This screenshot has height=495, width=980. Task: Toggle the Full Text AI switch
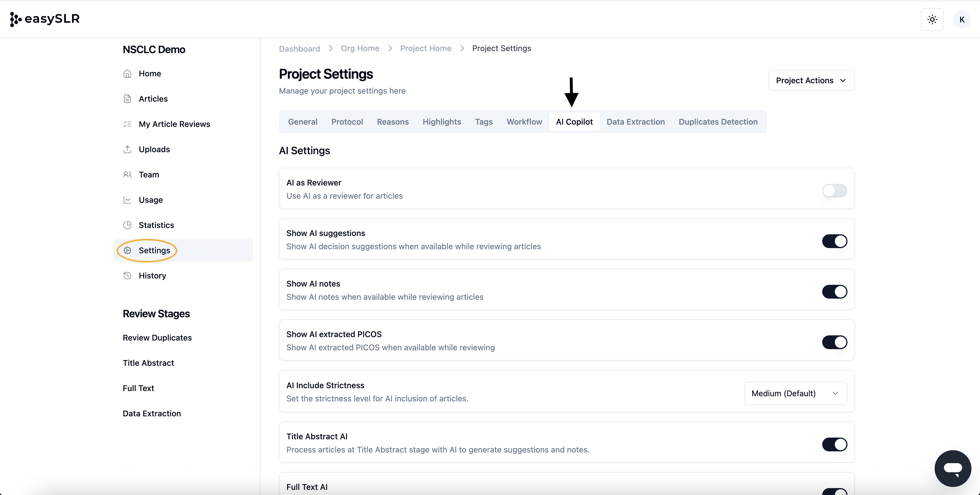[835, 492]
